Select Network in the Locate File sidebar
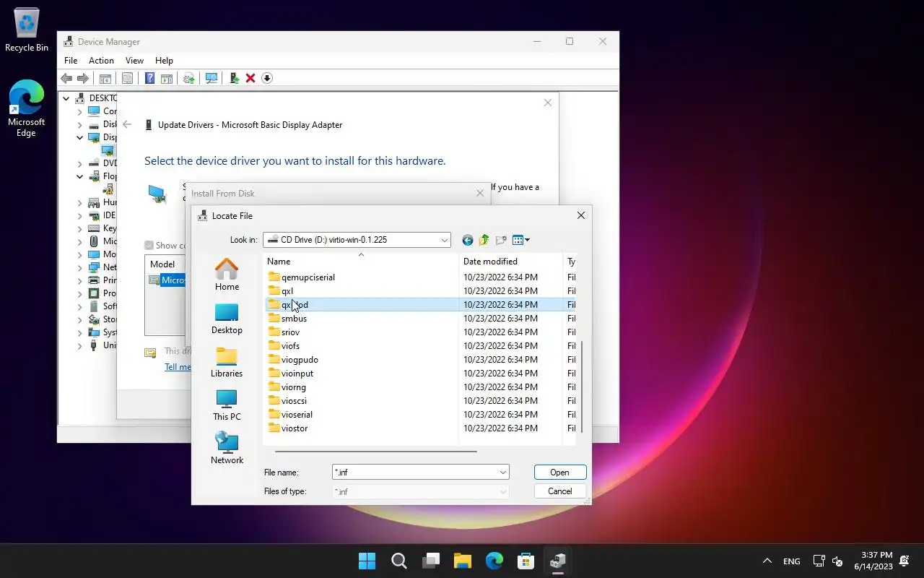The image size is (924, 578). pyautogui.click(x=227, y=449)
